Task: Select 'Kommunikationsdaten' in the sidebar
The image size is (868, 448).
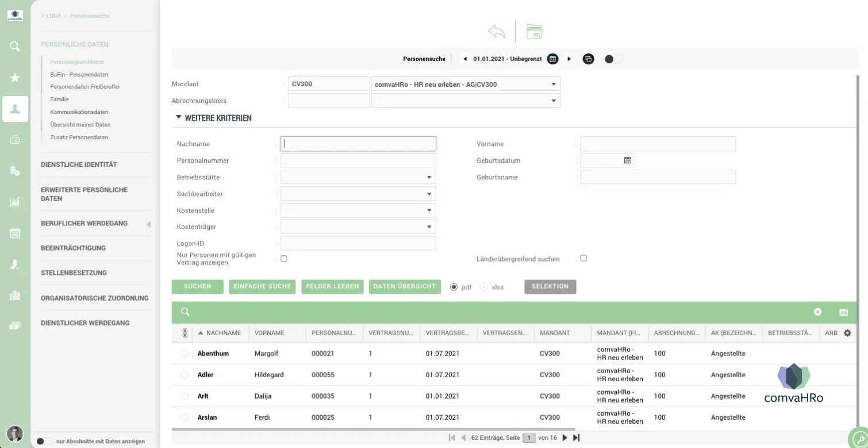Action: tap(79, 112)
